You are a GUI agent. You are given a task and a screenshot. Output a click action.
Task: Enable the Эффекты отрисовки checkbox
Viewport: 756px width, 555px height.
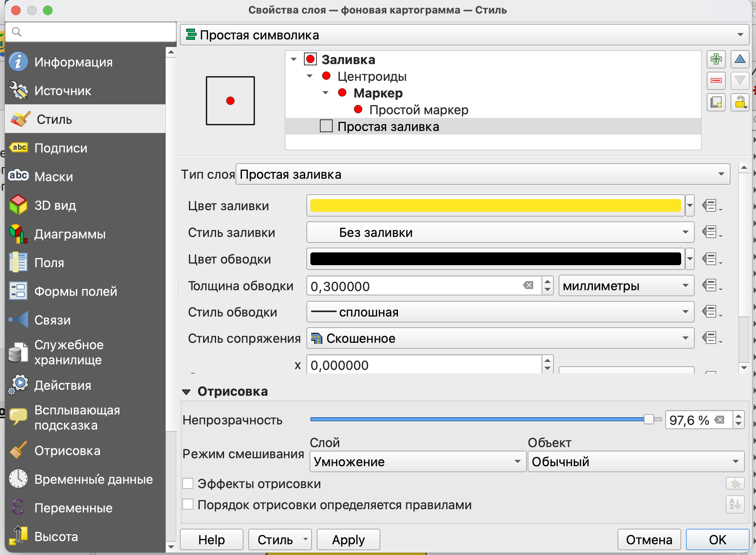(188, 484)
